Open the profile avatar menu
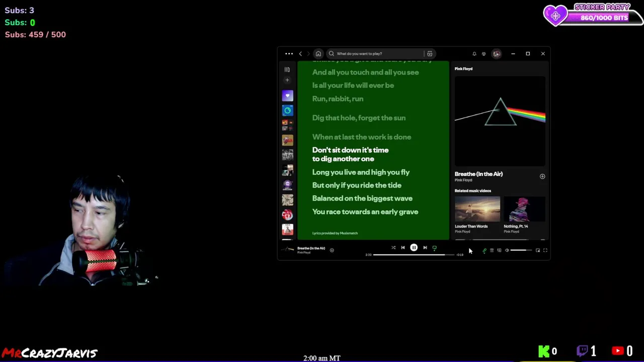This screenshot has height=362, width=644. 497,54
